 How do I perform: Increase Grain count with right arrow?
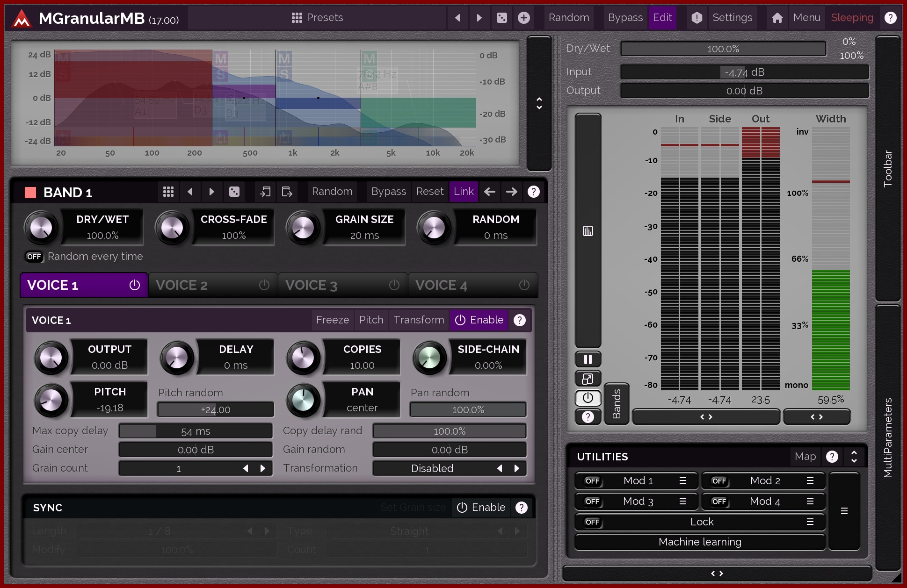click(263, 468)
